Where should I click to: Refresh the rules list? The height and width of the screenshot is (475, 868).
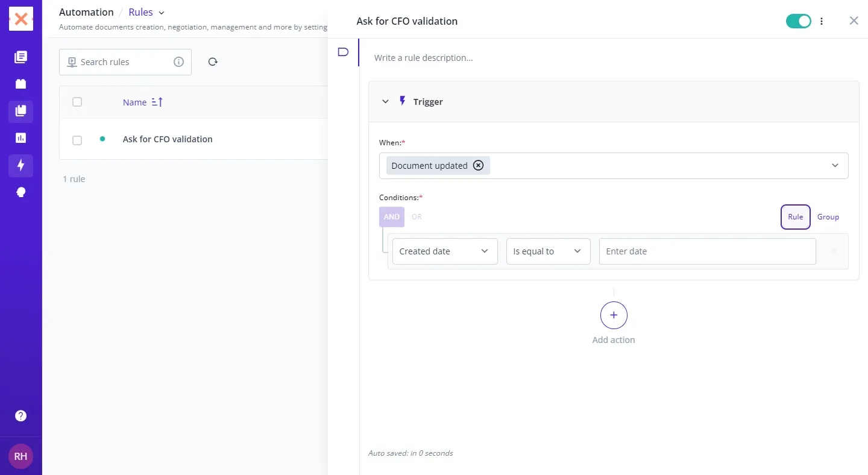point(213,61)
